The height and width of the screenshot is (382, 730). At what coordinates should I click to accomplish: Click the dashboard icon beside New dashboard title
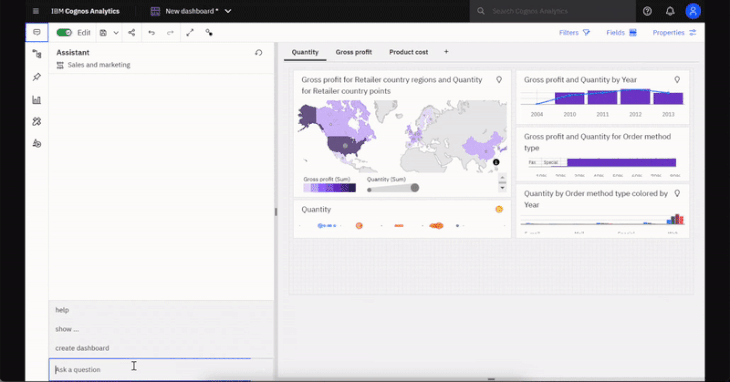click(x=155, y=11)
